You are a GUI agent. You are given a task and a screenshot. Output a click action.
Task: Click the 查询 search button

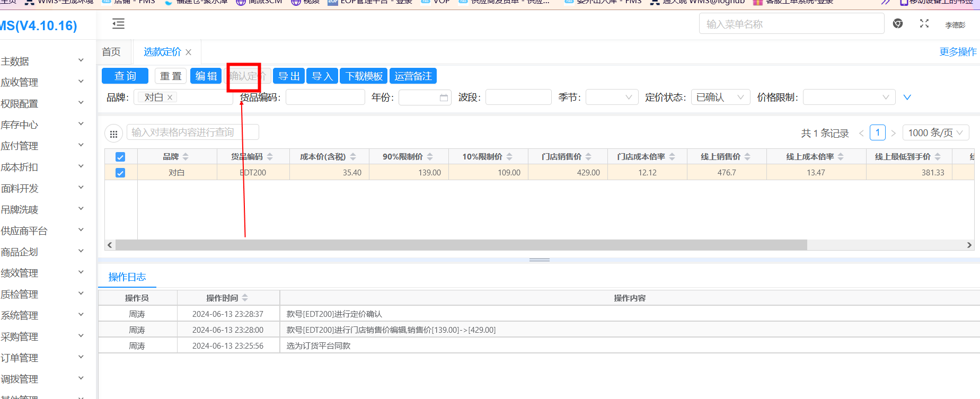125,76
